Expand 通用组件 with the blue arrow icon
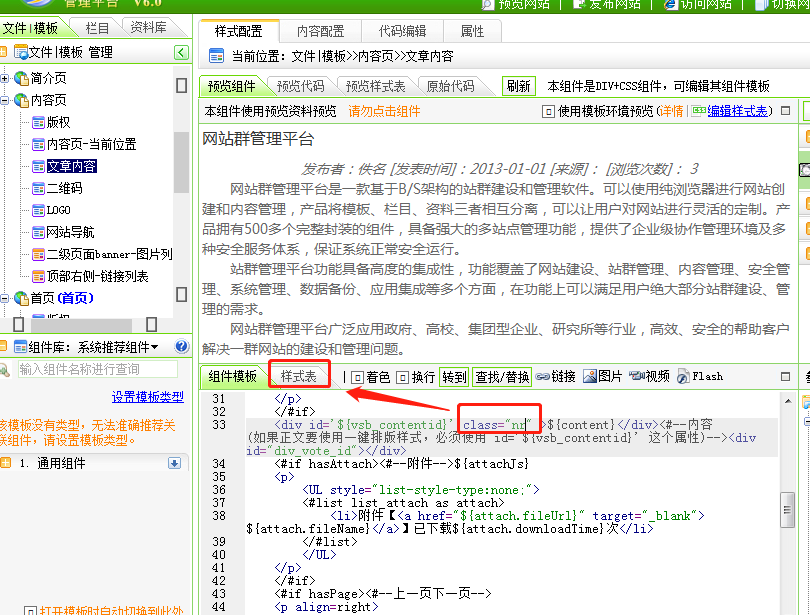This screenshot has height=615, width=810. [174, 463]
